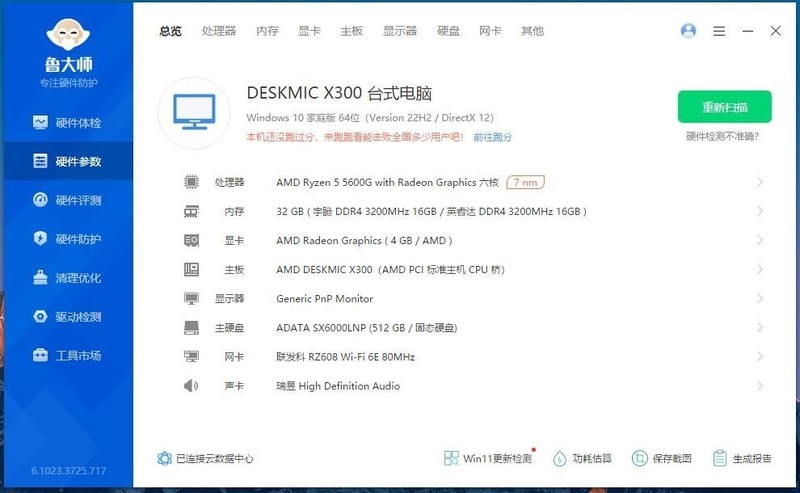Open 功耗估算 power estimate
This screenshot has width=800, height=493.
pos(582,458)
